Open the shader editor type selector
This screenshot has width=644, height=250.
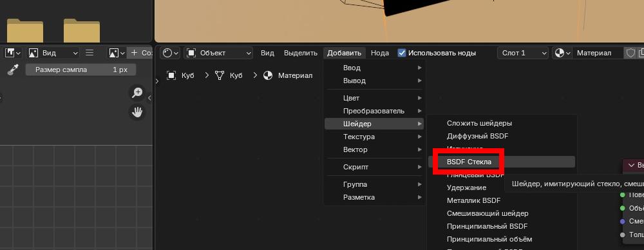coord(170,53)
